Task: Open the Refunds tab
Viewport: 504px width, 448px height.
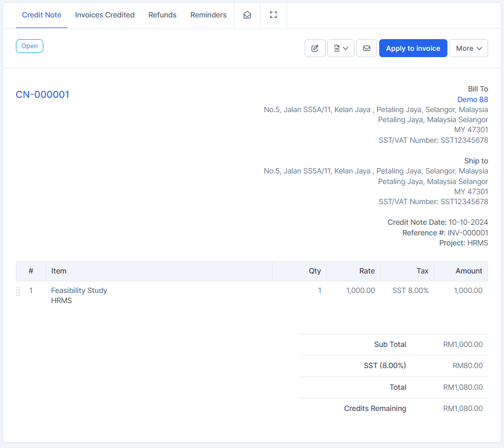Action: point(162,15)
